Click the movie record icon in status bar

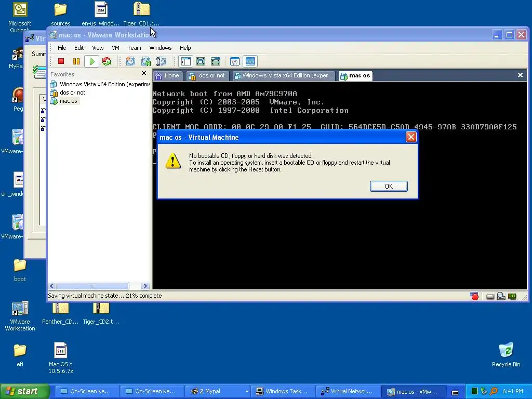click(474, 296)
